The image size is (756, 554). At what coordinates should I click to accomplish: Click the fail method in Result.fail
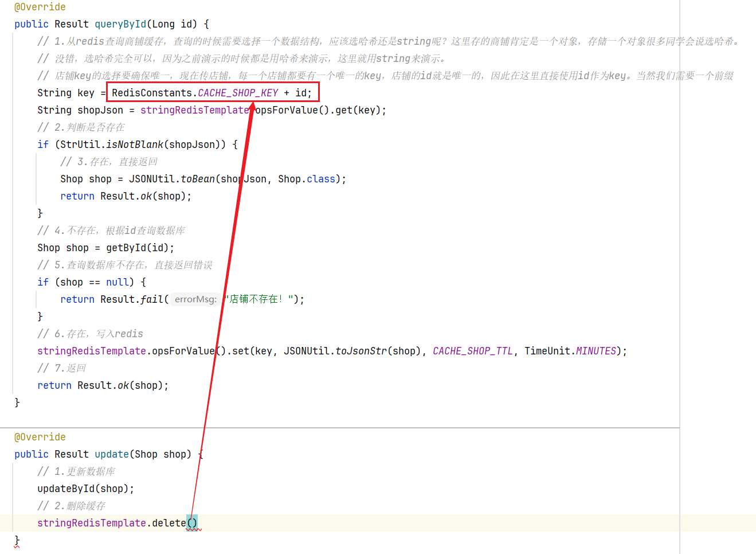pyautogui.click(x=152, y=299)
